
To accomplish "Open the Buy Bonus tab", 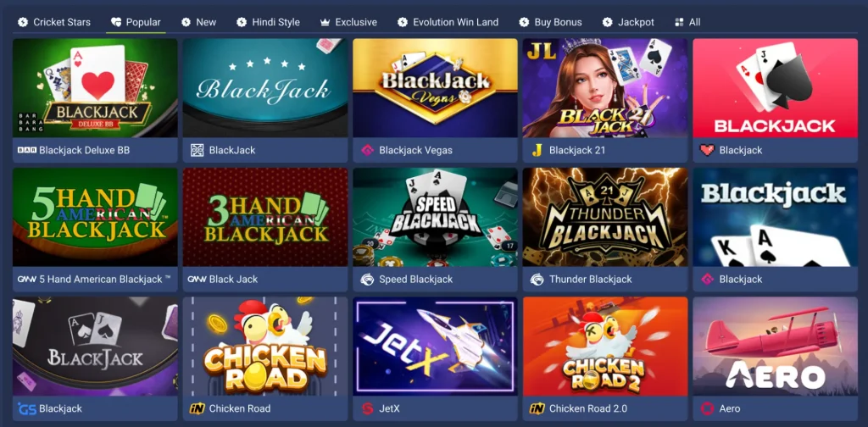I will 550,22.
